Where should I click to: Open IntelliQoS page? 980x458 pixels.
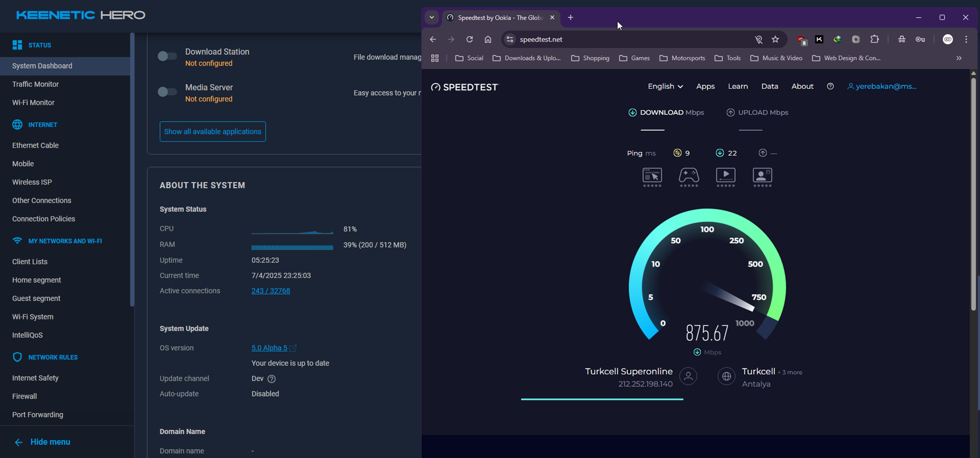pos(27,335)
